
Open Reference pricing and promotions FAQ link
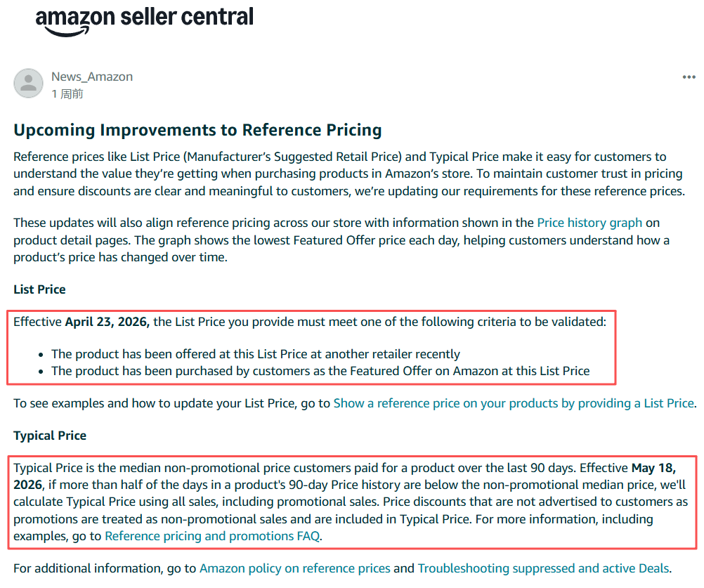[212, 536]
